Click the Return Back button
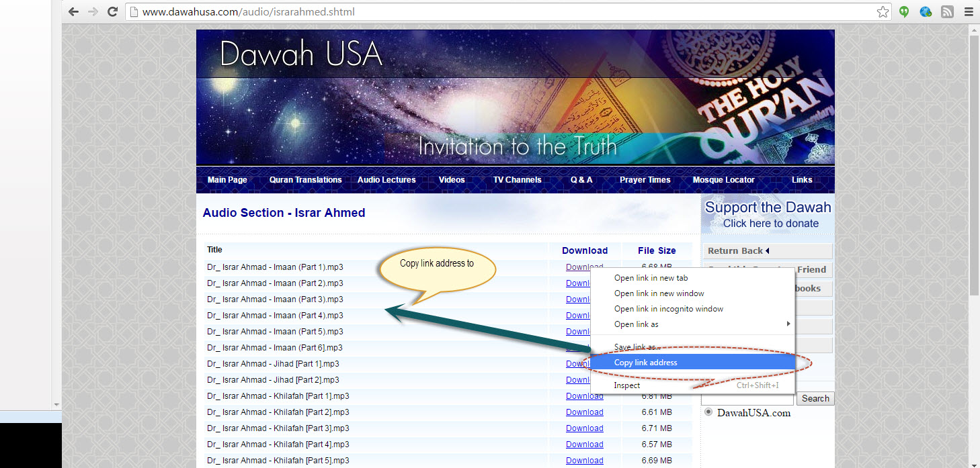The height and width of the screenshot is (468, 980). [768, 251]
